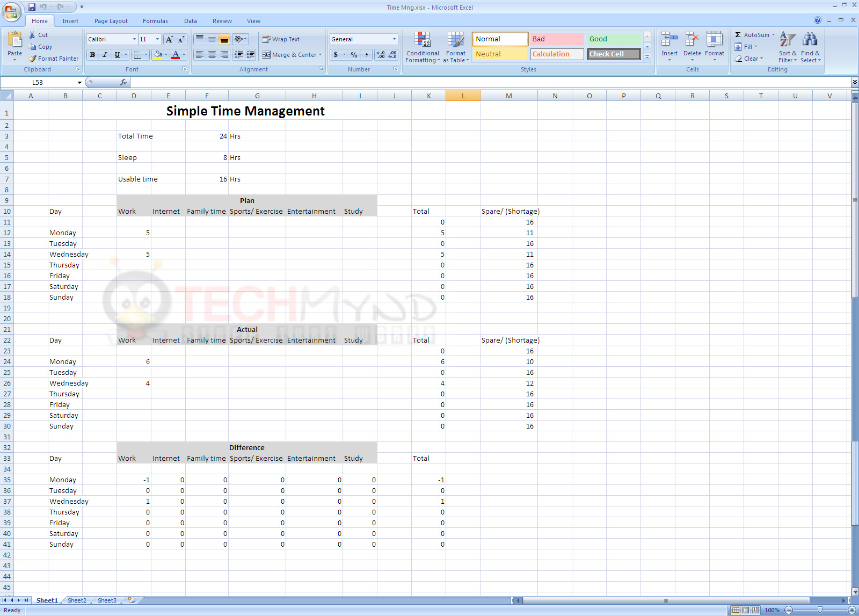Switch to Sheet2
Screen dimensions: 859x616
(x=76, y=600)
